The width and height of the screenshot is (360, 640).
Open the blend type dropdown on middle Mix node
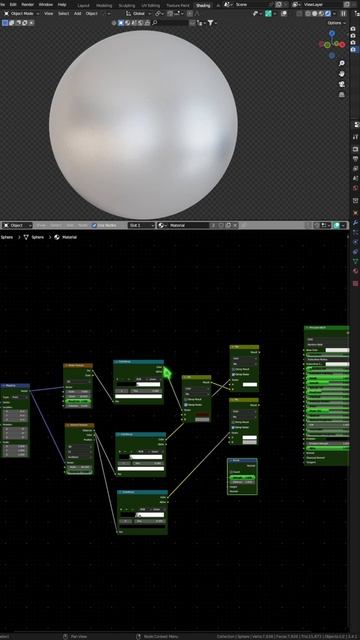coord(197,394)
